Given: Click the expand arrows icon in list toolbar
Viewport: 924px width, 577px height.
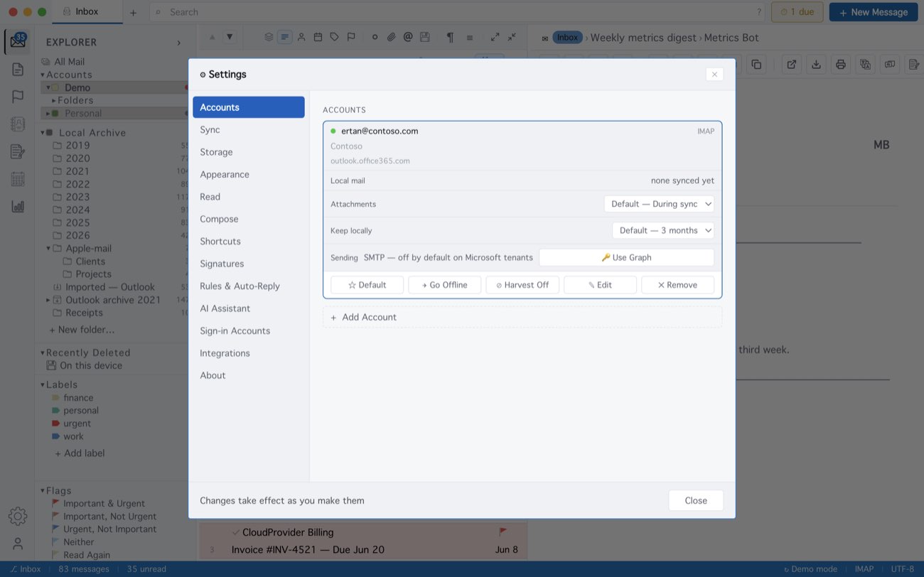Looking at the screenshot, I should 495,37.
